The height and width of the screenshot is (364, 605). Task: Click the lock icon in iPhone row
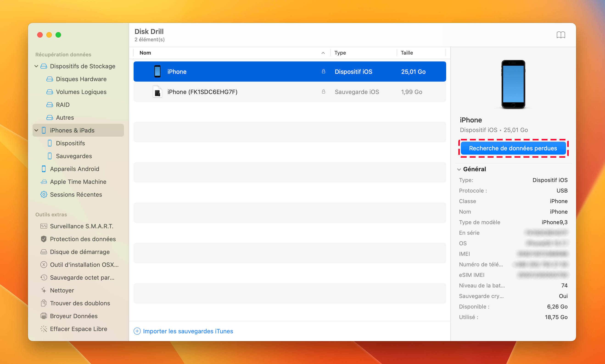tap(323, 71)
